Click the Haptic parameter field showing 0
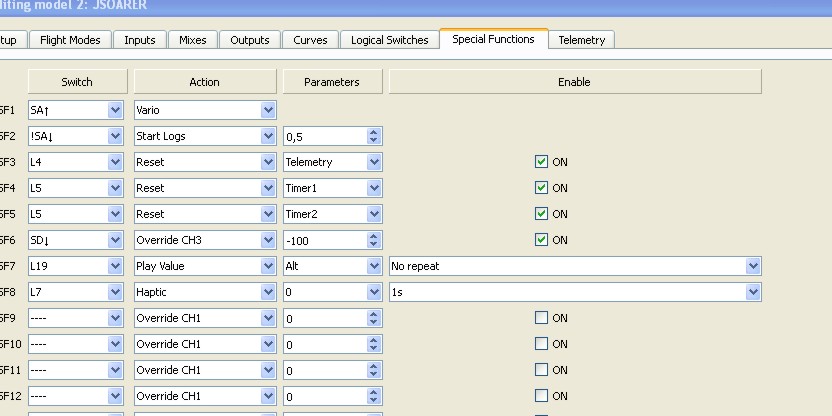Image resolution: width=832 pixels, height=416 pixels. tap(323, 292)
